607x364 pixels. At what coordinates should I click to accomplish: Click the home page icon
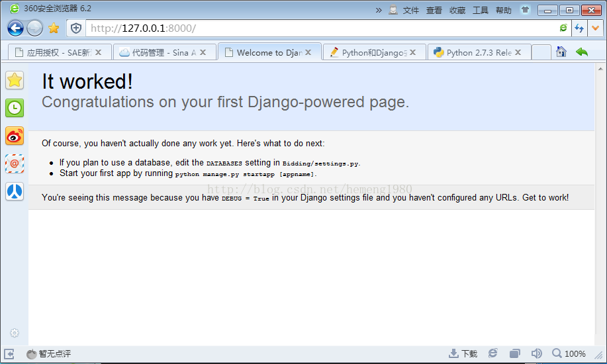[x=561, y=52]
